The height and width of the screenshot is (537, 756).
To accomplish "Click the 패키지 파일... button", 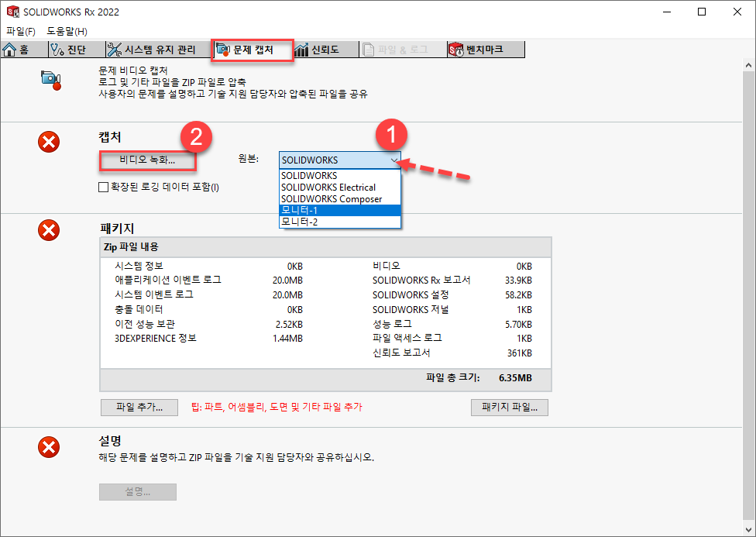I will pos(510,408).
